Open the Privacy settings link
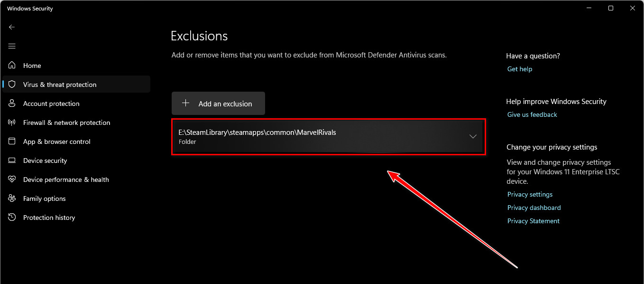The image size is (644, 284). click(530, 194)
